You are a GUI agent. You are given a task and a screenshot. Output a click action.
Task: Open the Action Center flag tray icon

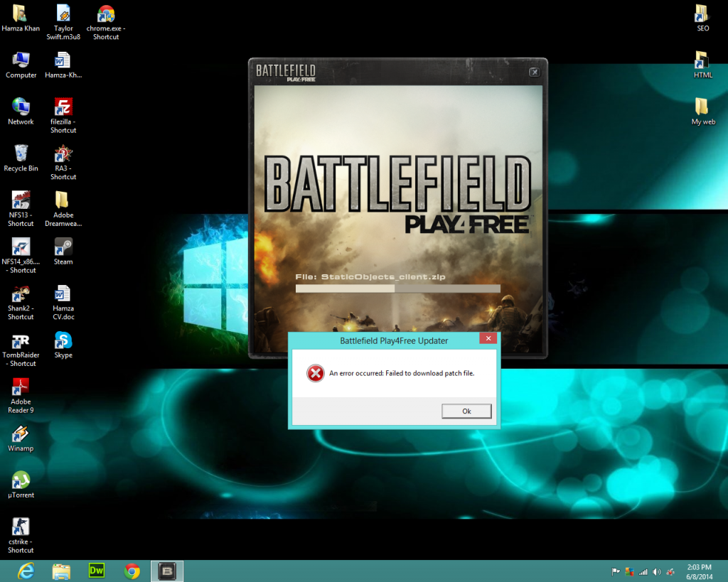pyautogui.click(x=616, y=572)
